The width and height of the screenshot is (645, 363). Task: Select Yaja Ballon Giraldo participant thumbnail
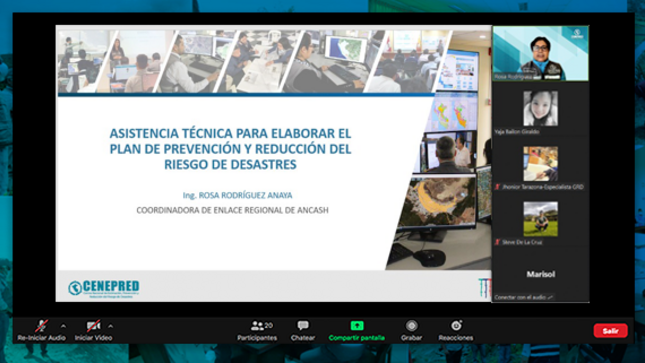(541, 109)
